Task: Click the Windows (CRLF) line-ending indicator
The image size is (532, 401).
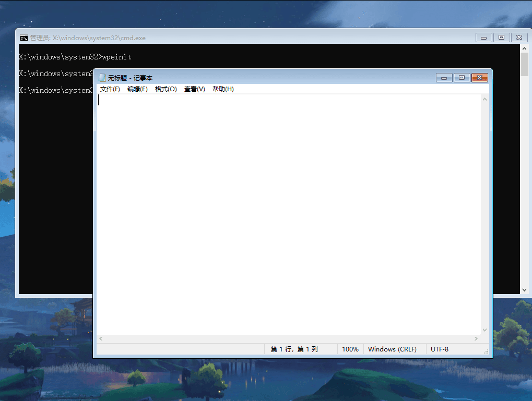Action: click(x=393, y=349)
